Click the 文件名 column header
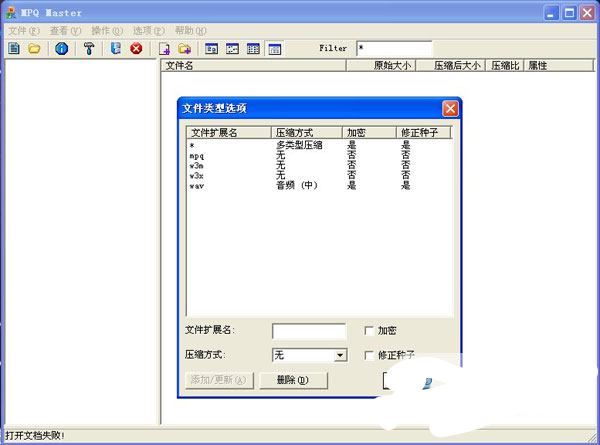This screenshot has height=445, width=600. pos(254,65)
